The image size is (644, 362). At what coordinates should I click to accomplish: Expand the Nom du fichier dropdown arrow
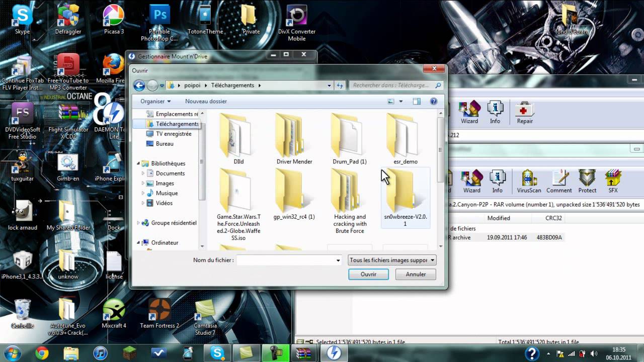[x=338, y=260]
